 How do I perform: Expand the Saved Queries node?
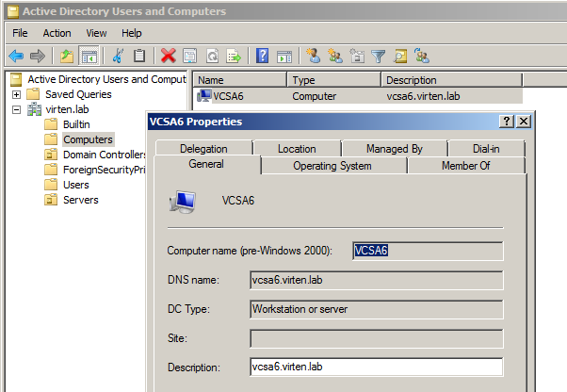pyautogui.click(x=16, y=94)
